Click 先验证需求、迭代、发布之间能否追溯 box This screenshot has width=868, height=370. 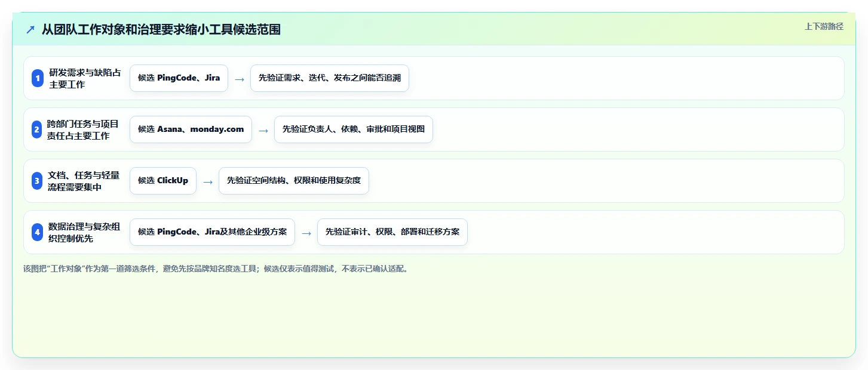pyautogui.click(x=330, y=78)
